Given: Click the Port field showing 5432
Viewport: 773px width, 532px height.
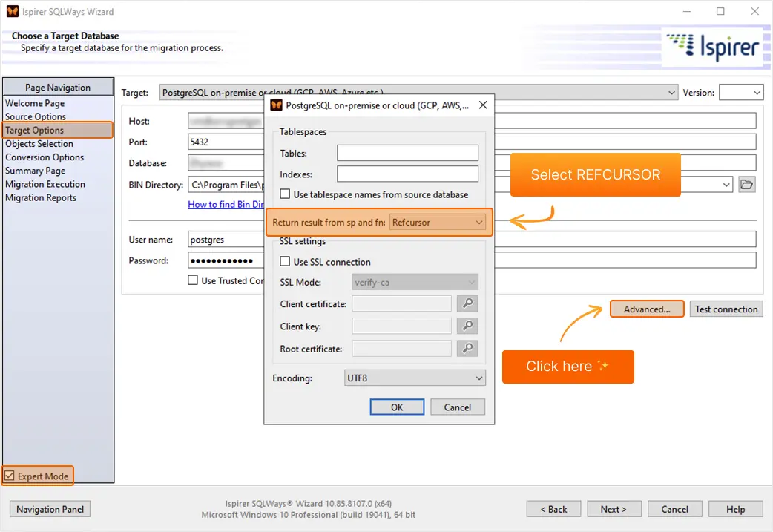Looking at the screenshot, I should (x=226, y=142).
